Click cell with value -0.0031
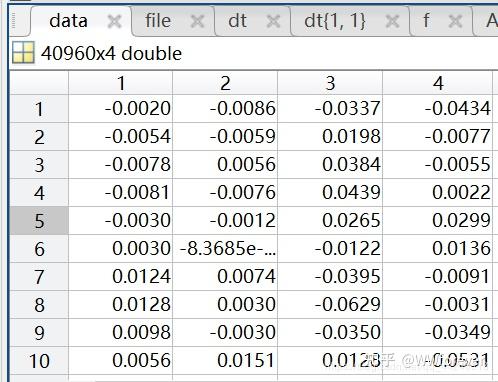 438,305
